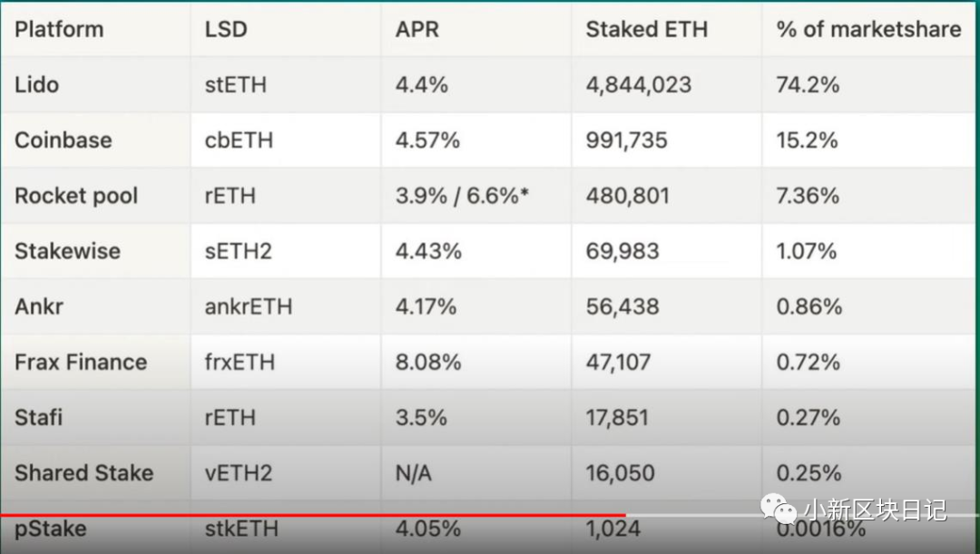The height and width of the screenshot is (554, 980).
Task: Click the 8.08% APR value
Action: coord(428,363)
